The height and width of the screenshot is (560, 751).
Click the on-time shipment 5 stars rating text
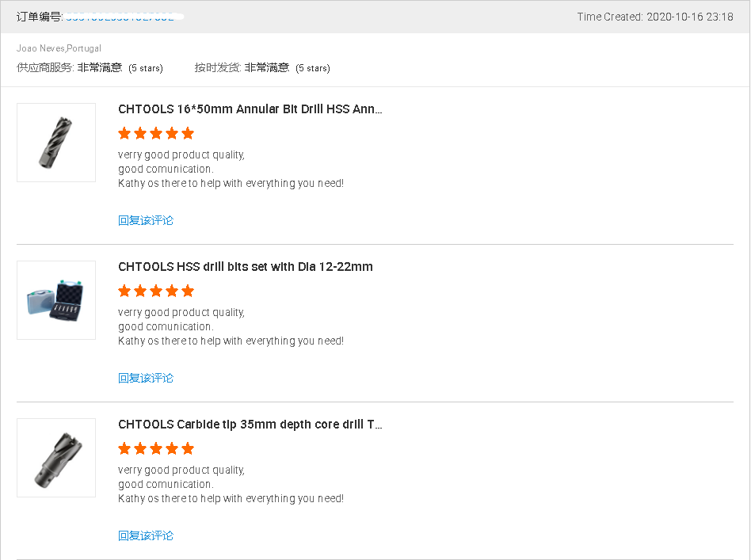[x=313, y=68]
